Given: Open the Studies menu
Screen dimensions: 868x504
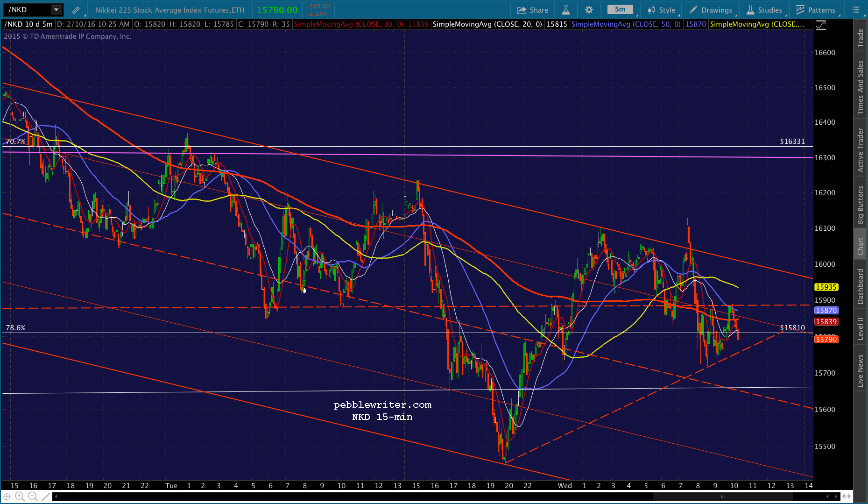Looking at the screenshot, I should point(764,10).
